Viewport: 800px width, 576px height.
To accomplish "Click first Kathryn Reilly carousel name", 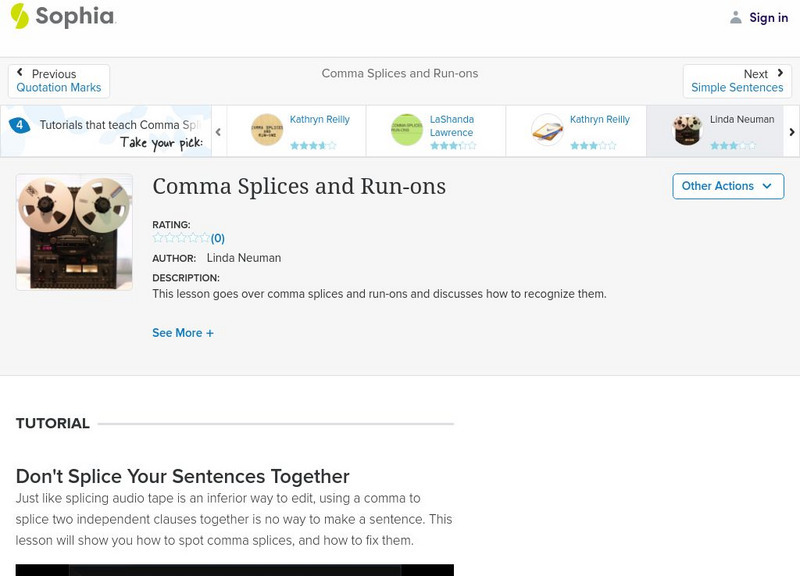I will [320, 120].
